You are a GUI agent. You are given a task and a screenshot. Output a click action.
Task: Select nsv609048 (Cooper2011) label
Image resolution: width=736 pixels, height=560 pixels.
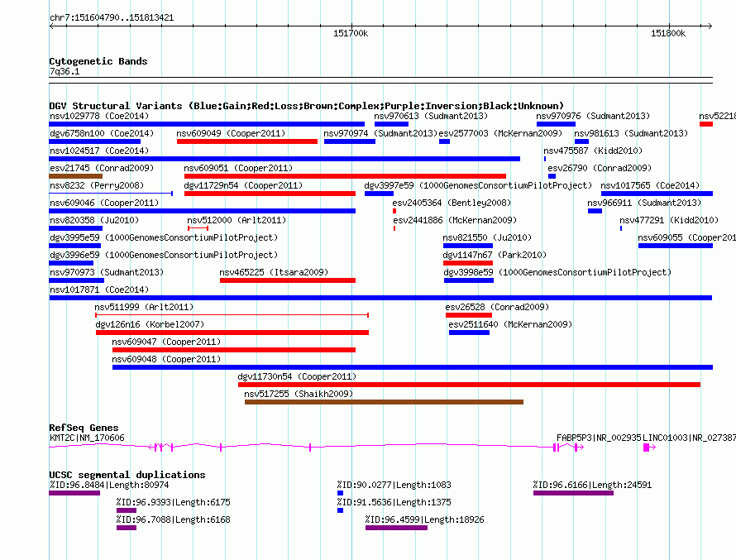tap(166, 359)
